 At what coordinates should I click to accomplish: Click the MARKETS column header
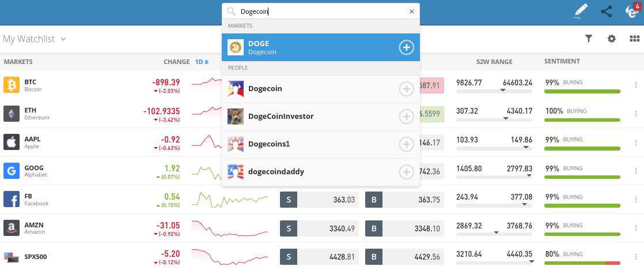[18, 62]
